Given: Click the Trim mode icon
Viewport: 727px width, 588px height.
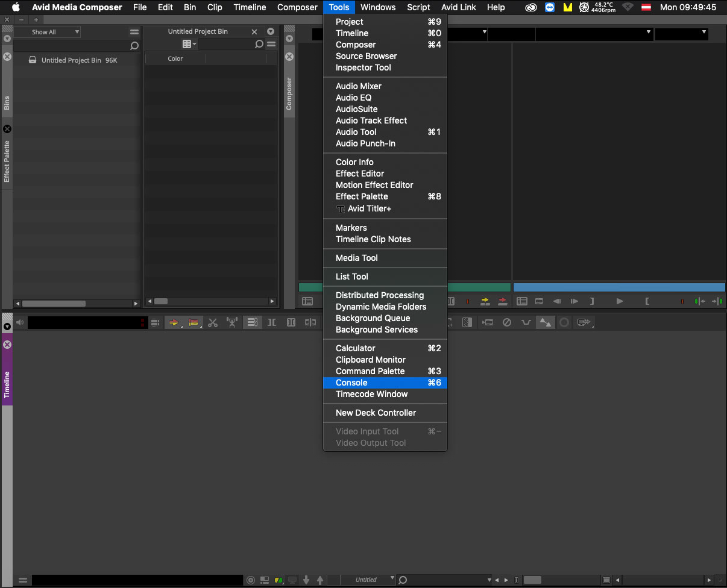Looking at the screenshot, I should click(272, 323).
